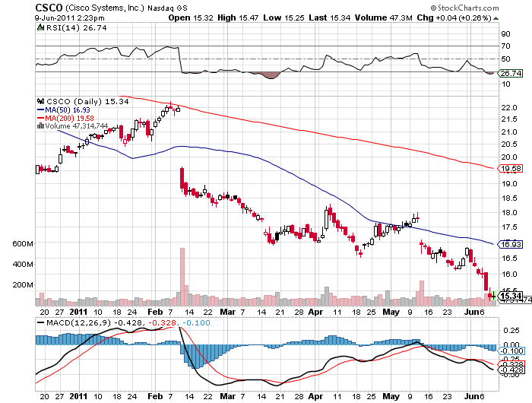Click the -0.428 MACD value tag
Screen dimensions: 532x403
(511, 370)
